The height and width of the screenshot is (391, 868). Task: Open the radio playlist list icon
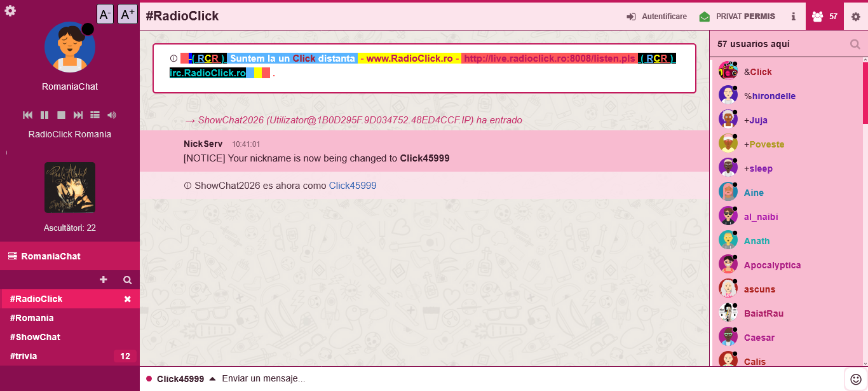95,115
